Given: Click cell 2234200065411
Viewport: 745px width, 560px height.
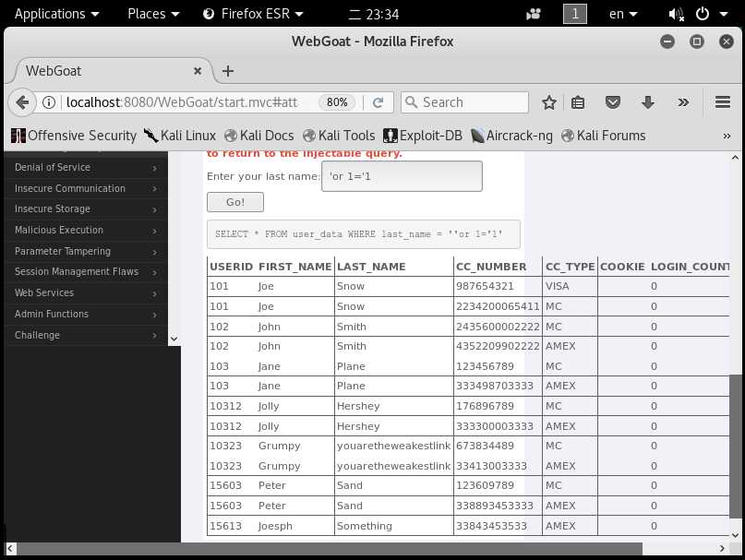Looking at the screenshot, I should pyautogui.click(x=498, y=306).
